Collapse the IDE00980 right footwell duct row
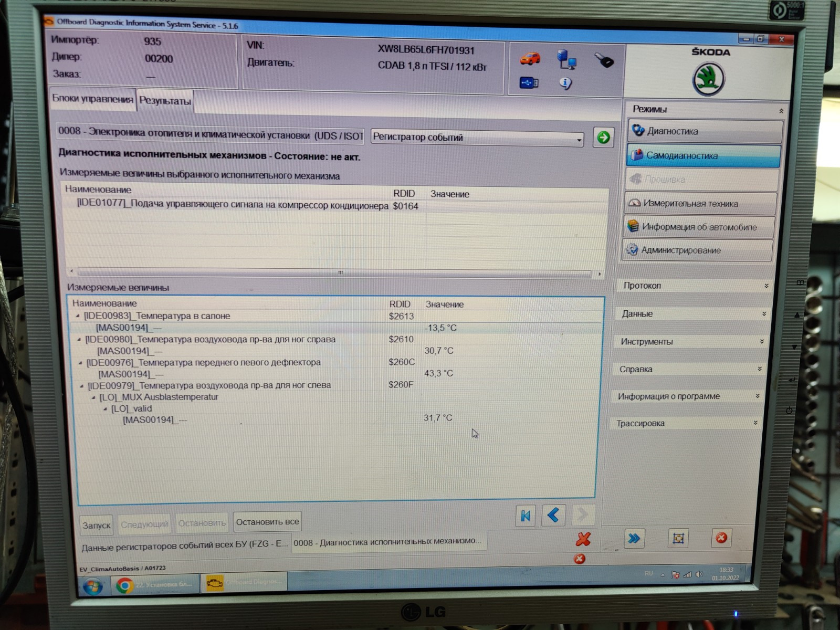Viewport: 840px width, 630px height. tap(79, 340)
